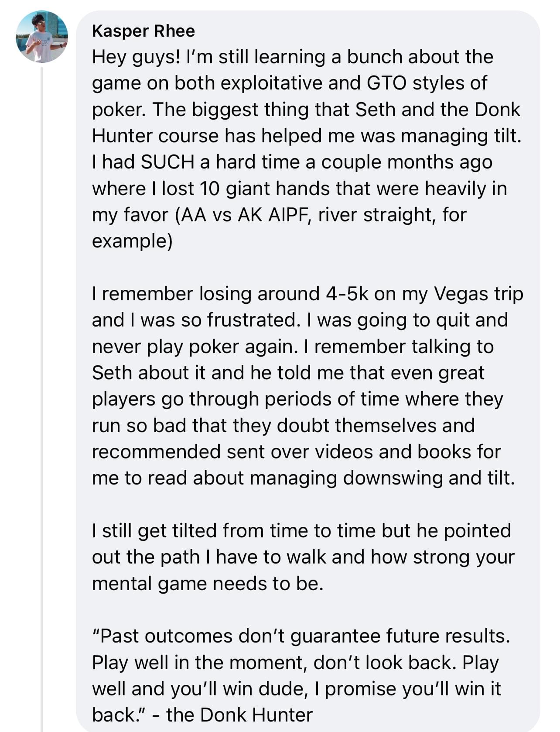Viewport: 560px width, 732px height.
Task: Click the amount "4-5k" in the comment
Action: point(347,294)
